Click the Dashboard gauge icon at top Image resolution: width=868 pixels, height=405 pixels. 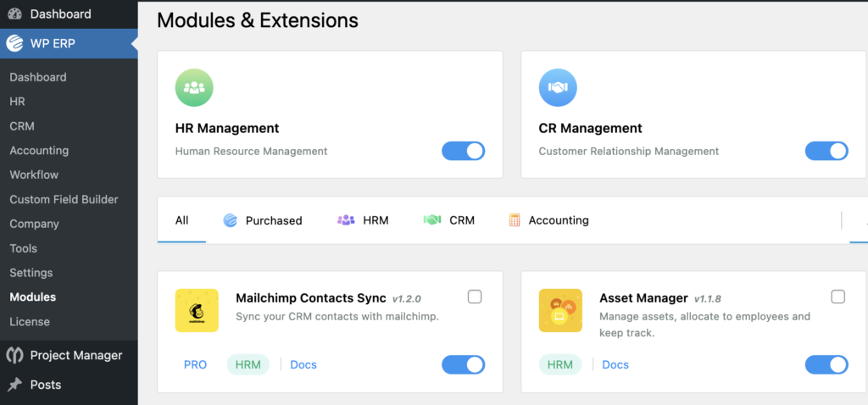(15, 14)
